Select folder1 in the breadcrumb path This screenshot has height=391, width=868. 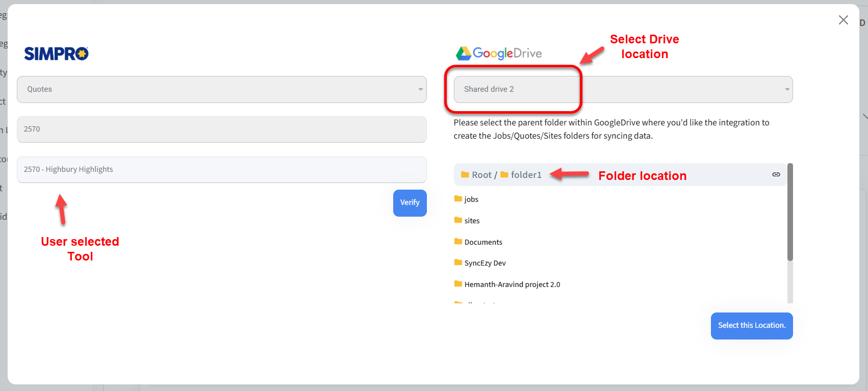[x=526, y=175]
